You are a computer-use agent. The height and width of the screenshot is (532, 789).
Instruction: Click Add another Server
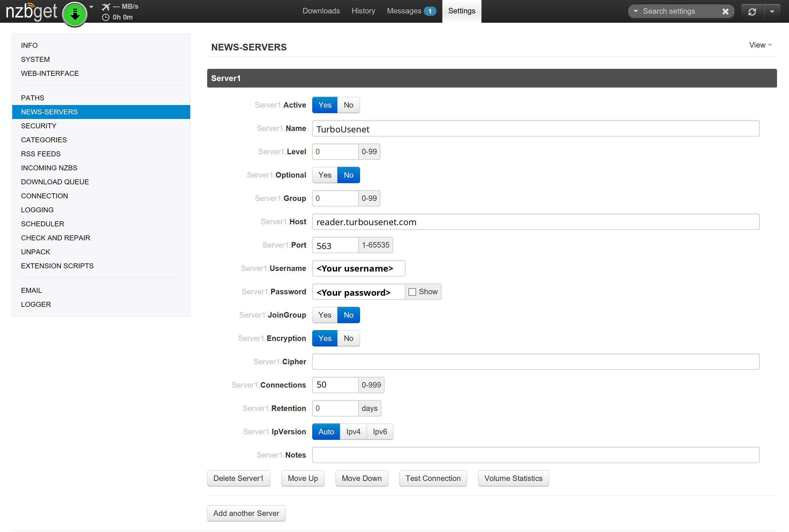pos(246,514)
